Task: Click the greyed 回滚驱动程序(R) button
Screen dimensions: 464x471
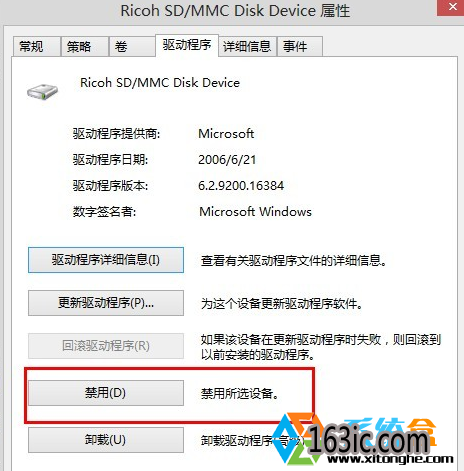Action: coord(106,346)
